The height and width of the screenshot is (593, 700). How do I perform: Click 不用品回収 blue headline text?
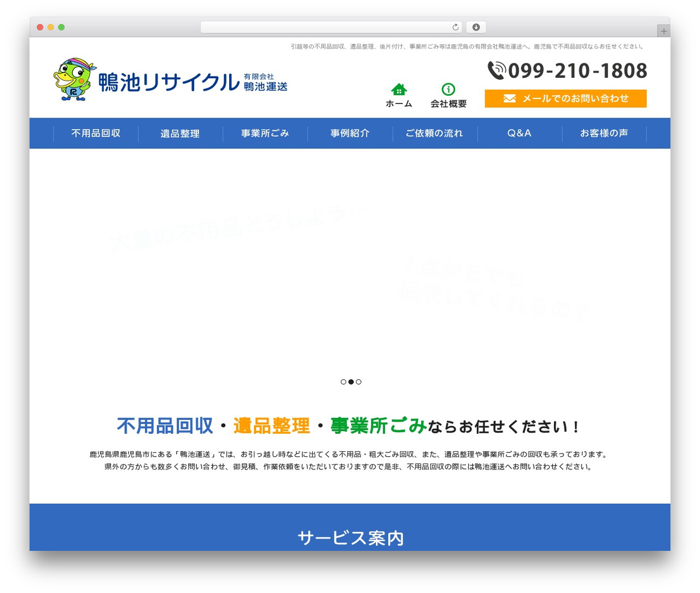pyautogui.click(x=165, y=426)
